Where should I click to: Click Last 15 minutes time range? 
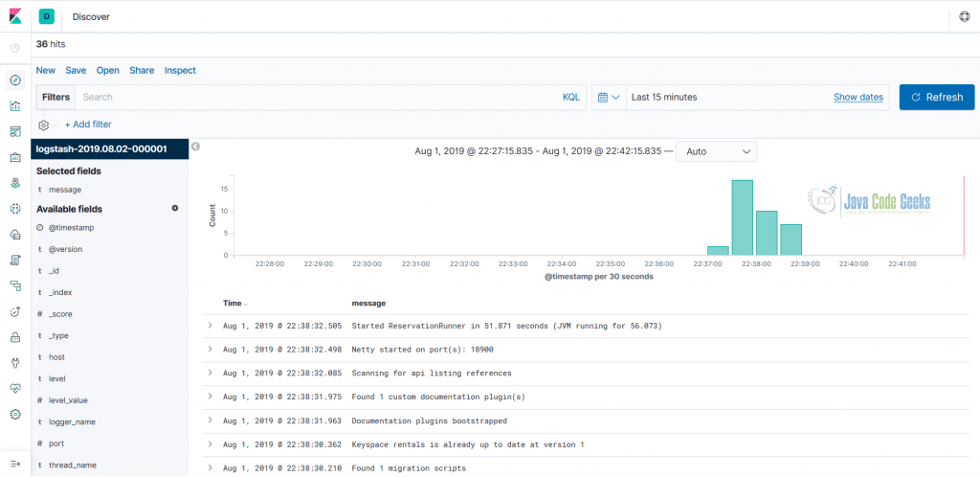click(x=664, y=97)
